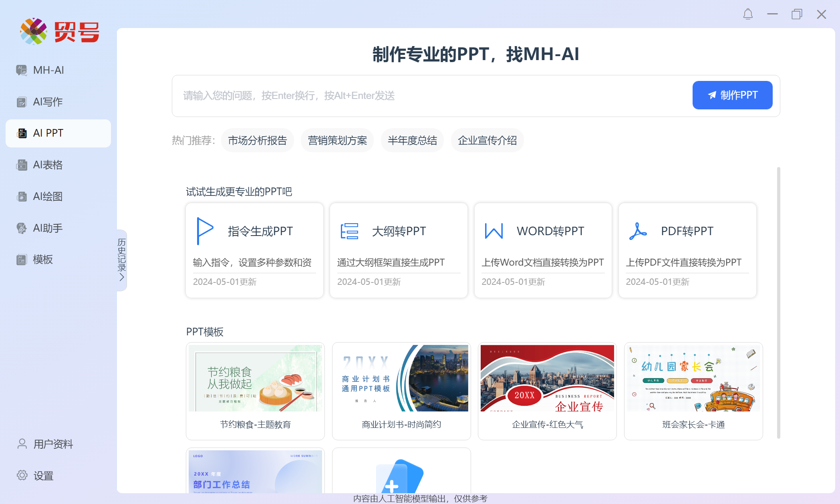Screen dimensions: 840x504
Task: Open 用户资料 user profile
Action: point(58,444)
